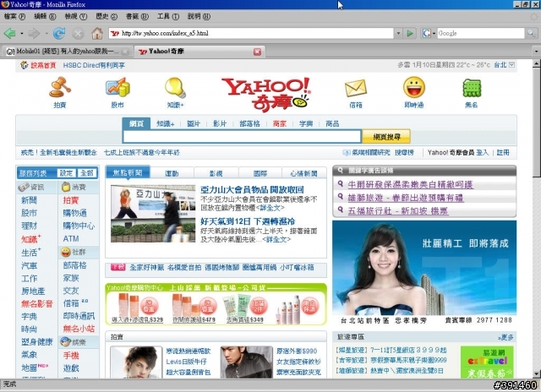The image size is (541, 392).
Task: Expand the 台北 weather city dropdown
Action: 512,65
